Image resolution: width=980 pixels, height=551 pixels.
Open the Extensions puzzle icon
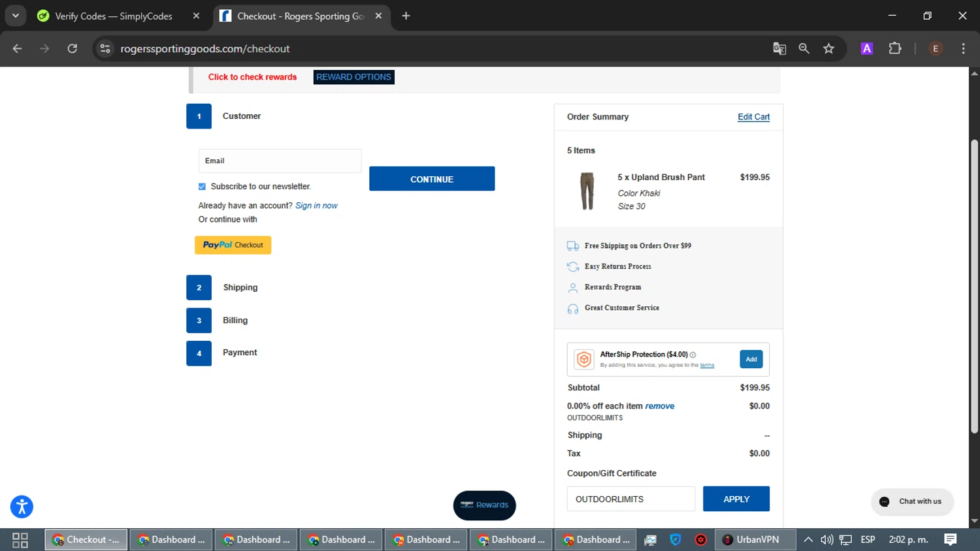pos(894,48)
